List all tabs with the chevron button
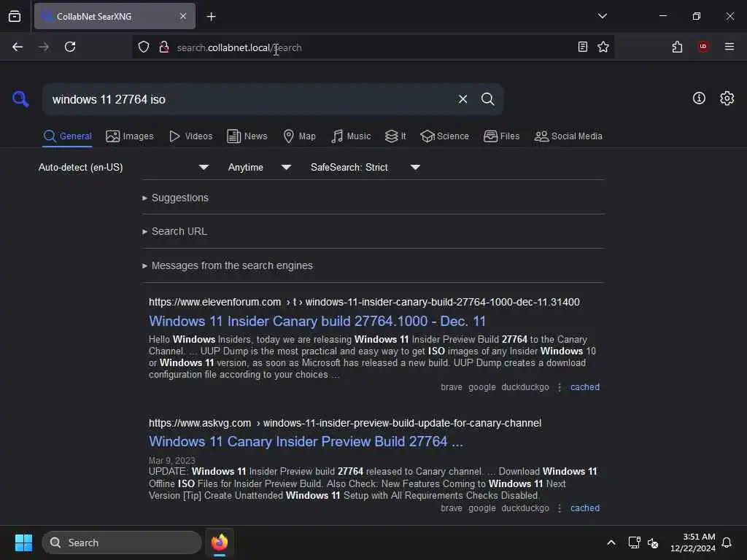The image size is (747, 560). (602, 16)
